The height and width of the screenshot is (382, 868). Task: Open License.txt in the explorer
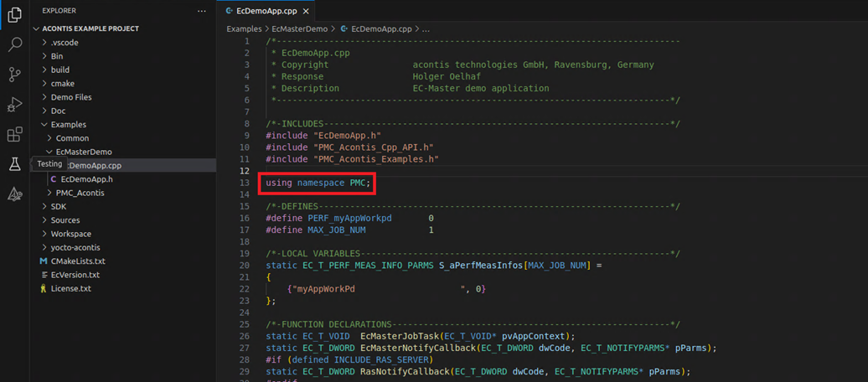(70, 288)
